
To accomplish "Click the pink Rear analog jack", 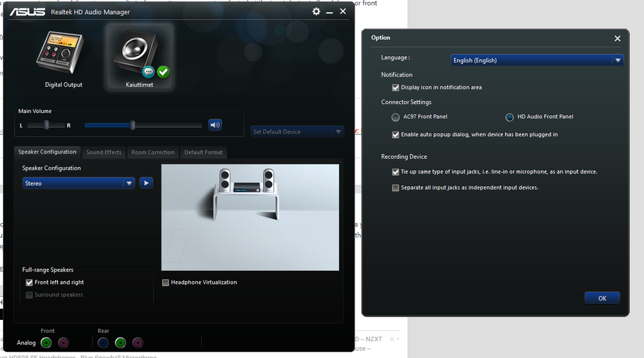I will click(137, 343).
